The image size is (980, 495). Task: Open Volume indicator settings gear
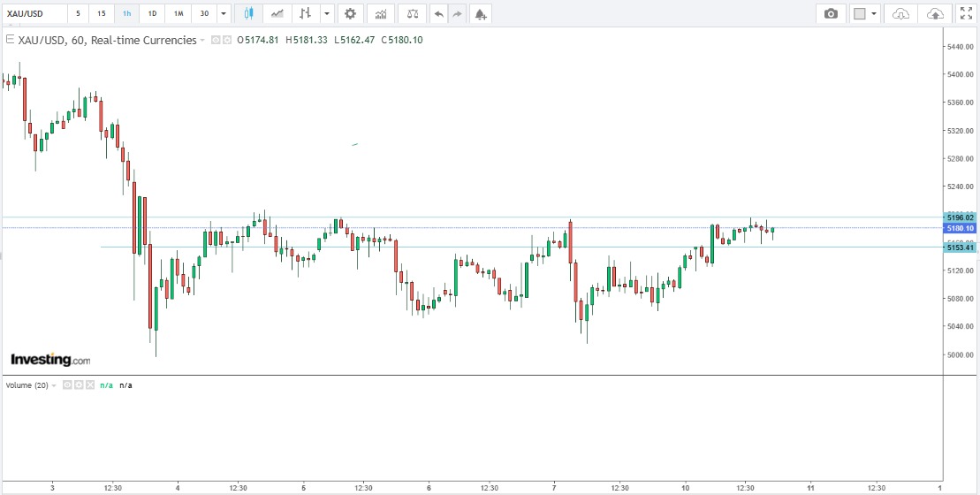pyautogui.click(x=79, y=385)
